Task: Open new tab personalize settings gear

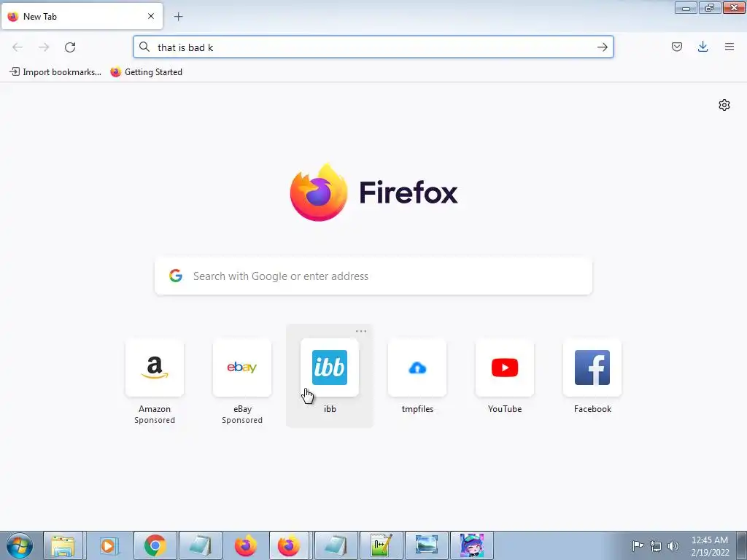Action: click(724, 105)
